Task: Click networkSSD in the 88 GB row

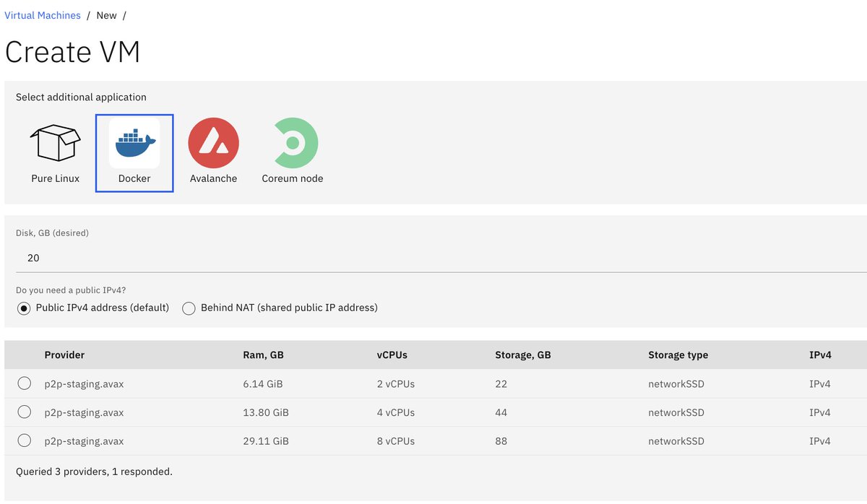Action: click(x=676, y=441)
